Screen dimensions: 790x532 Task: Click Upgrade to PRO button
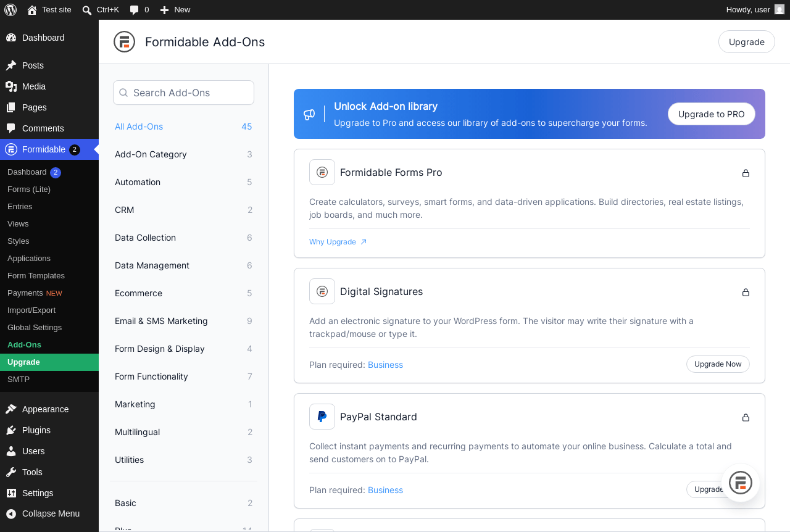712,114
